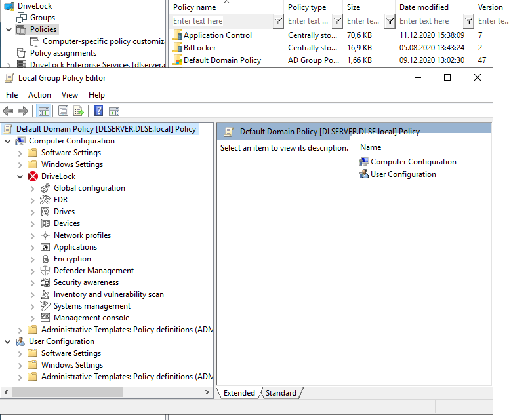Screen dimensions: 509x420
Task: Click the Policy type filter button
Action: tap(337, 22)
